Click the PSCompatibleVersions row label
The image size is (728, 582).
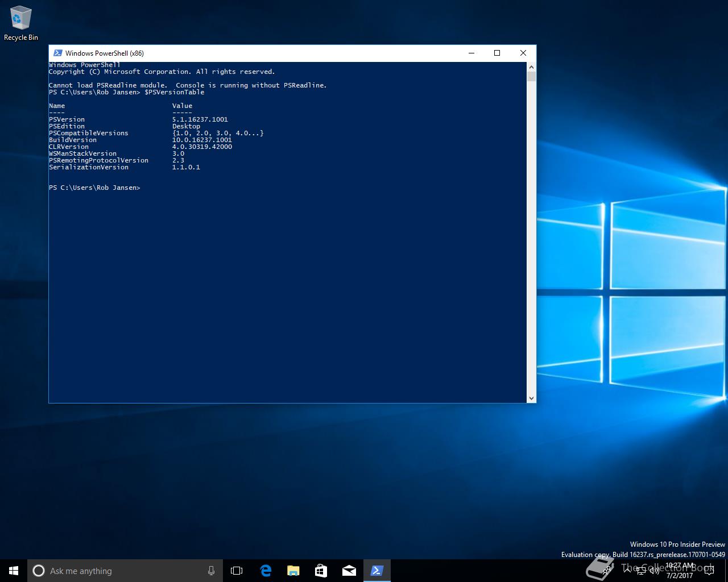[x=89, y=133]
